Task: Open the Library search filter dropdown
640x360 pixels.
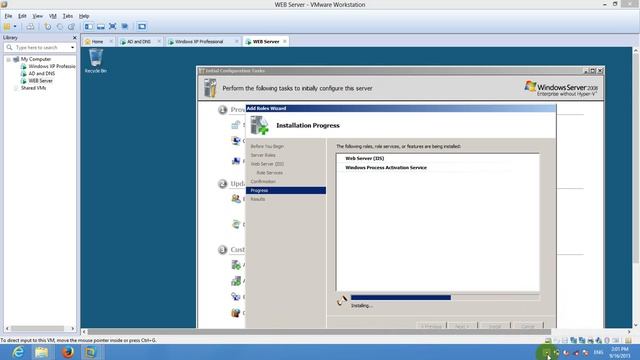Action: click(72, 48)
